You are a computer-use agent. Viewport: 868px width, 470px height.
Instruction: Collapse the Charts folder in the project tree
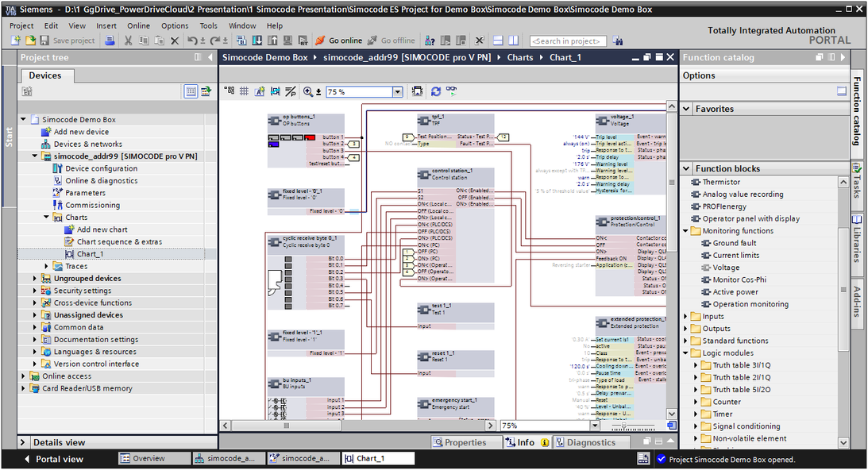click(46, 217)
